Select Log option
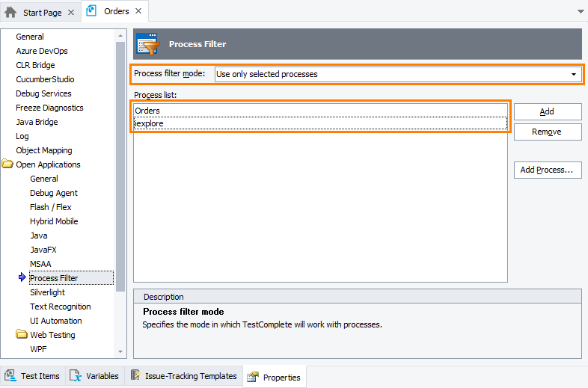Viewport: 588px width, 388px height. coord(22,137)
